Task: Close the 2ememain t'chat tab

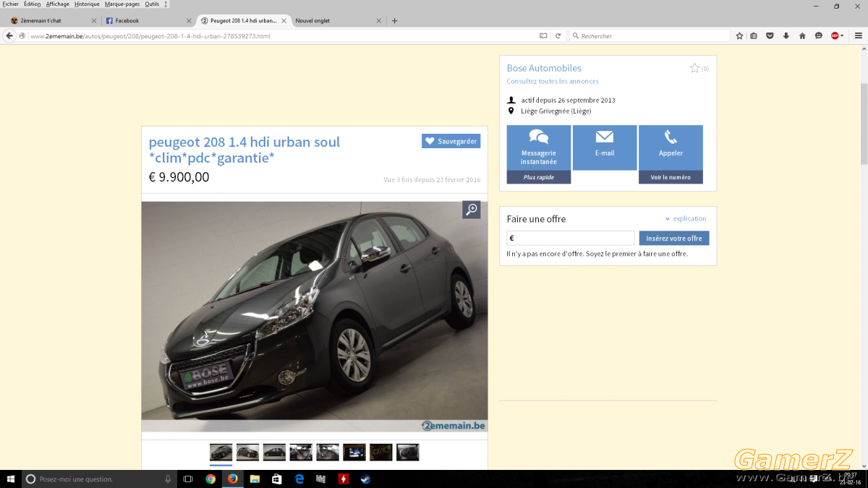Action: tap(93, 21)
